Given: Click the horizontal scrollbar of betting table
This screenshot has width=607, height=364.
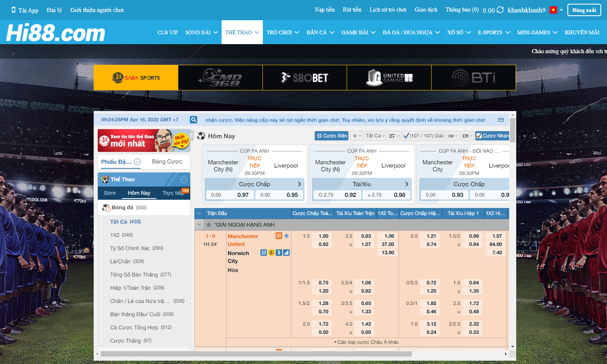Looking at the screenshot, I should coord(256,354).
